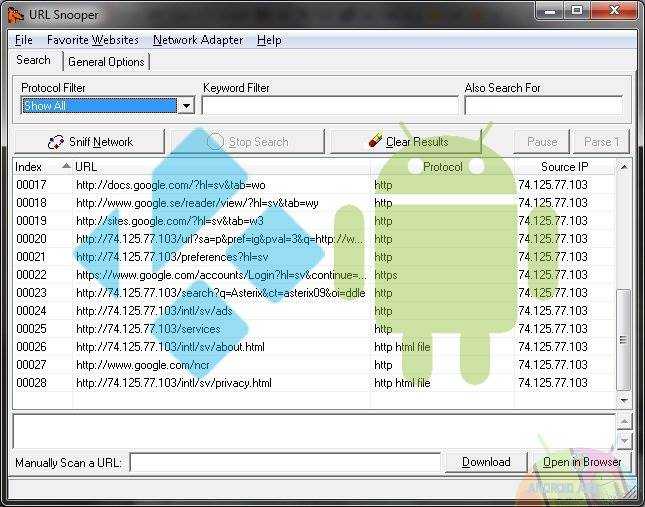Click the Clear Results eraser button
Image resolution: width=645 pixels, height=507 pixels.
click(x=407, y=142)
